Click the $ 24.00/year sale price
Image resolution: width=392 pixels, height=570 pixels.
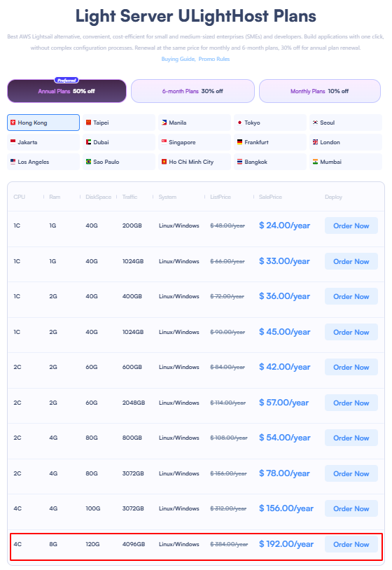tap(284, 225)
